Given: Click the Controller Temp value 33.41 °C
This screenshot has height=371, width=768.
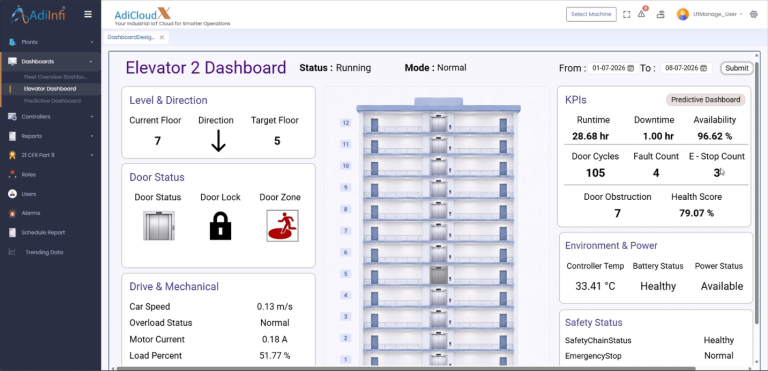Looking at the screenshot, I should pos(595,286).
